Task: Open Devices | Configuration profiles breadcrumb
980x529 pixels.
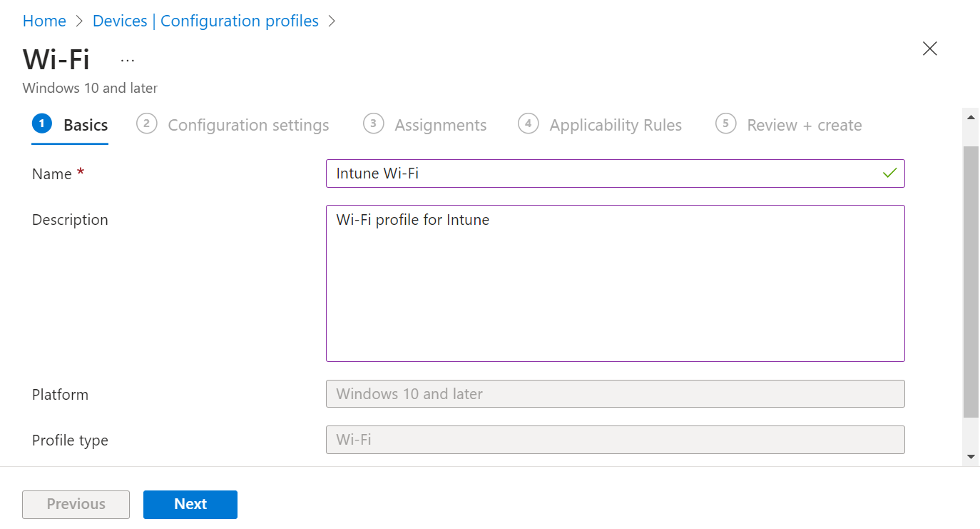Action: [x=205, y=21]
